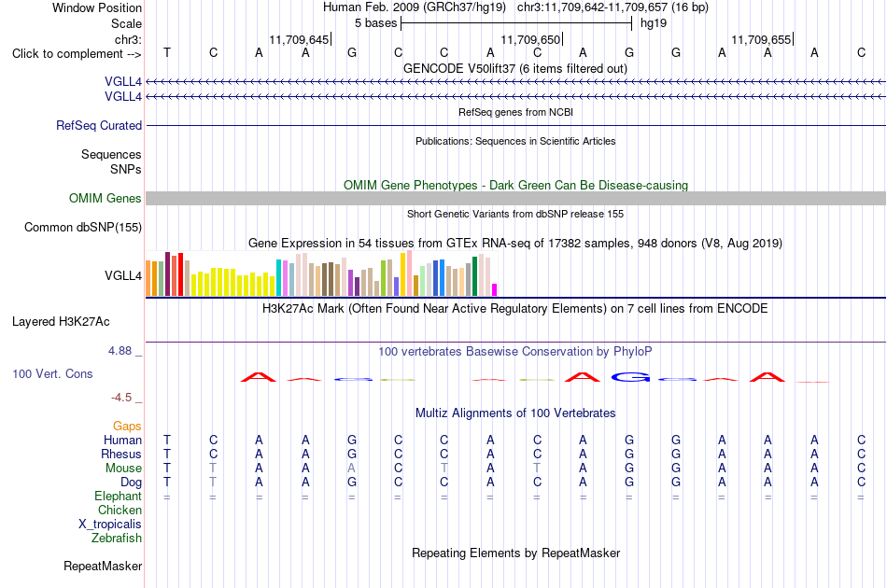Click the magenta bar in the GTEx expression chart

coord(495,290)
